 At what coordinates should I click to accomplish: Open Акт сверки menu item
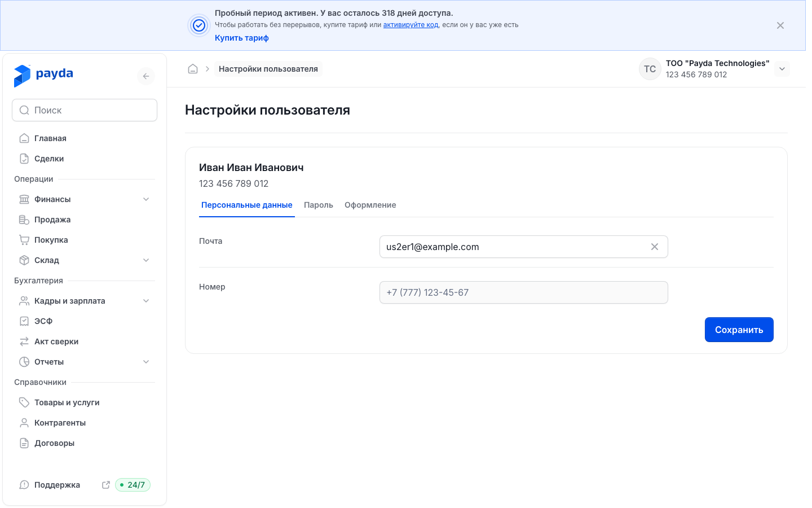pyautogui.click(x=85, y=341)
